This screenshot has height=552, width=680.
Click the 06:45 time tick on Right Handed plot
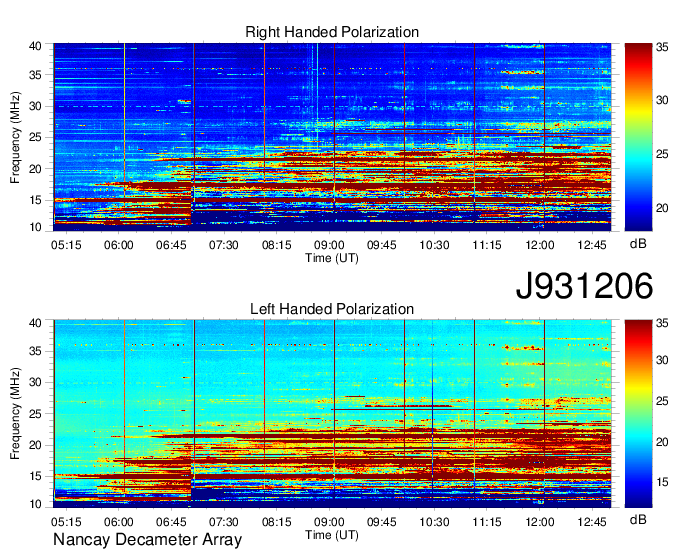click(171, 245)
